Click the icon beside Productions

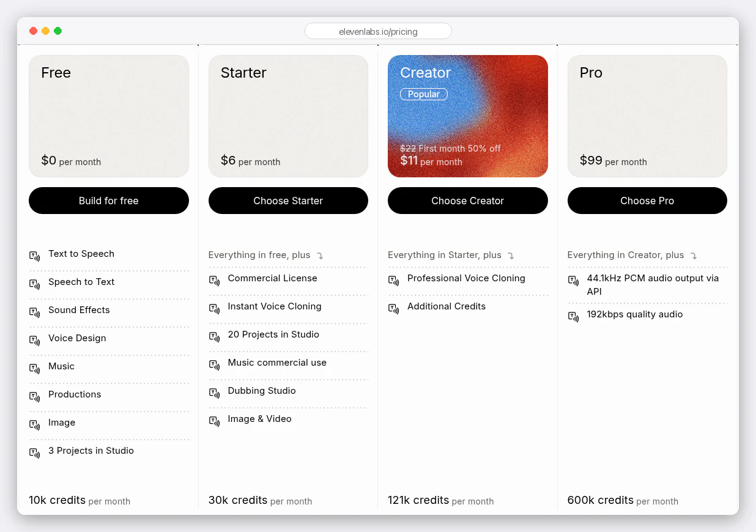35,397
